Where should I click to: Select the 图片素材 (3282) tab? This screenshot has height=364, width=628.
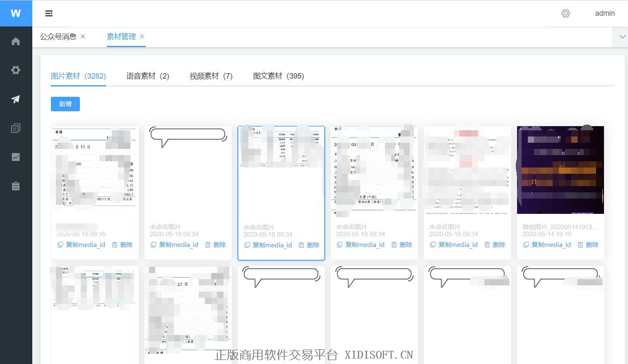tap(78, 76)
